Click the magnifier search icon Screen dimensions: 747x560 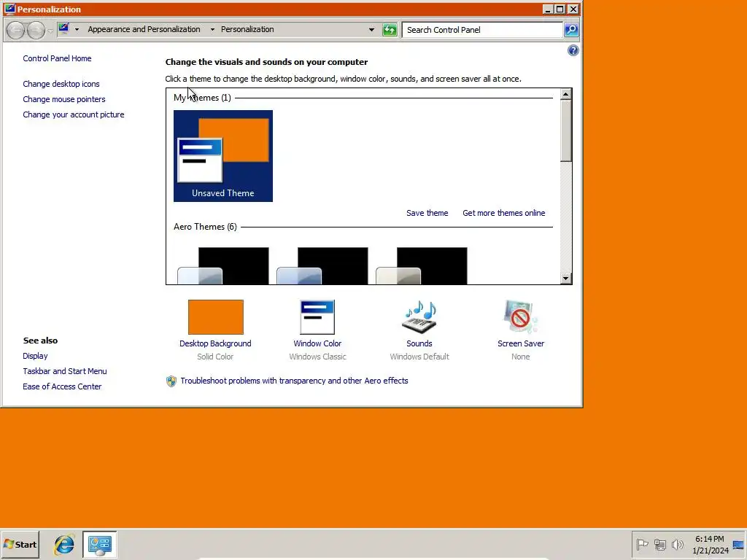(570, 29)
